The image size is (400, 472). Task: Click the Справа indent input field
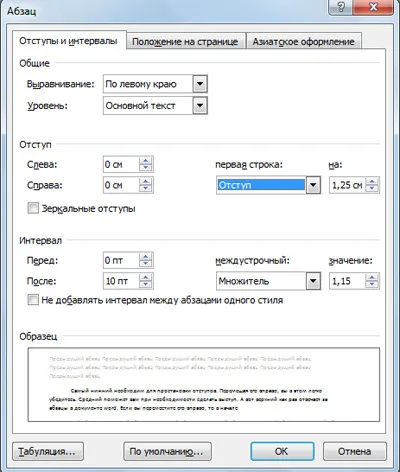[x=121, y=185]
